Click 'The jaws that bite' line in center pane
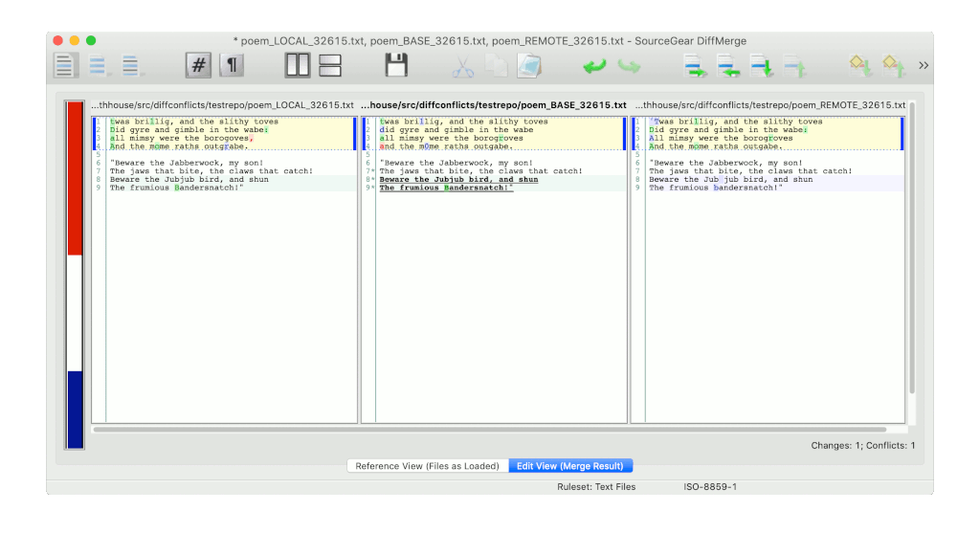980x556 pixels. (x=481, y=171)
